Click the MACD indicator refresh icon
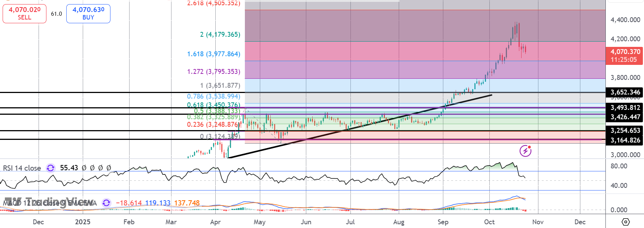Image resolution: width=644 pixels, height=228 pixels. (106, 203)
